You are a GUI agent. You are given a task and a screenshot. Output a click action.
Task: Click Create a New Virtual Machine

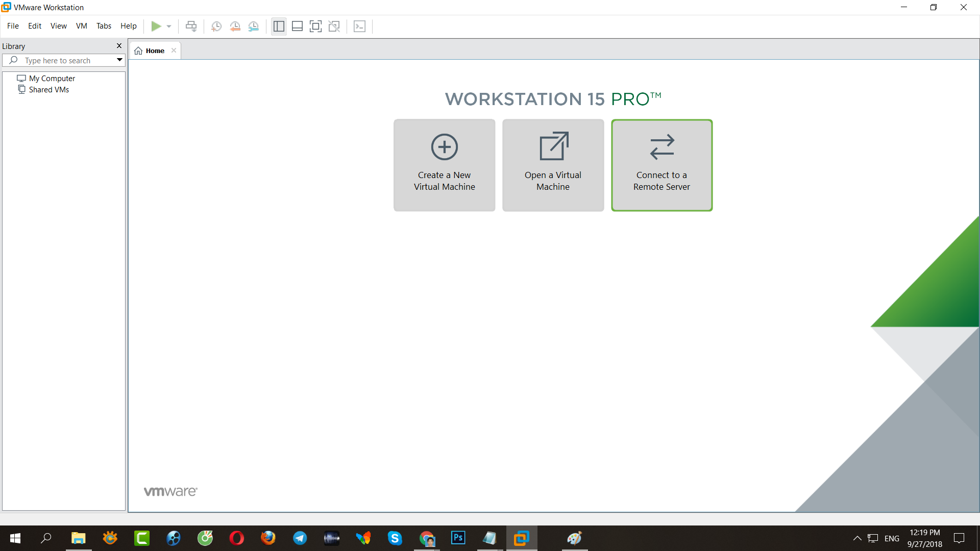[444, 165]
